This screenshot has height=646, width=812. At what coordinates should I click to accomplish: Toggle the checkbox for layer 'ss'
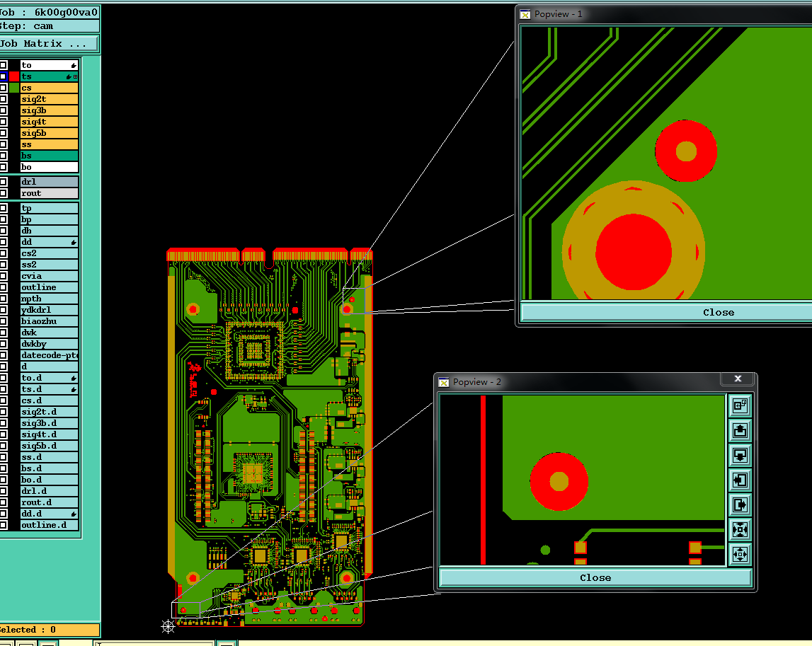click(3, 144)
